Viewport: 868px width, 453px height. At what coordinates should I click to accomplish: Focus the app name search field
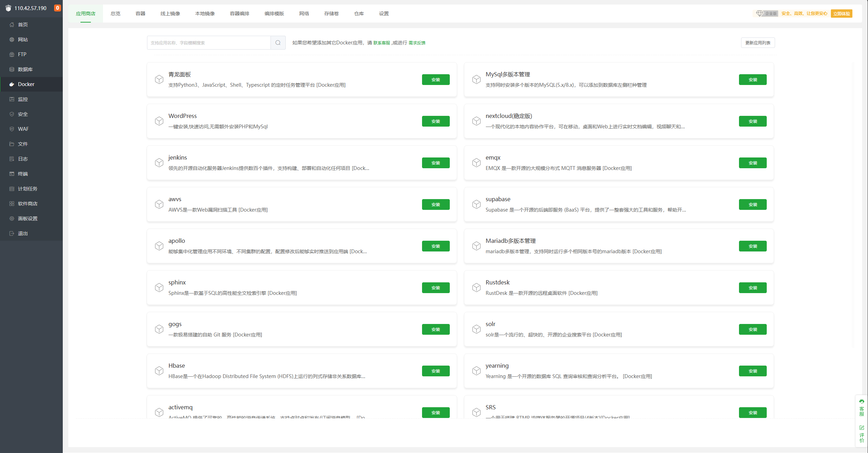(209, 43)
